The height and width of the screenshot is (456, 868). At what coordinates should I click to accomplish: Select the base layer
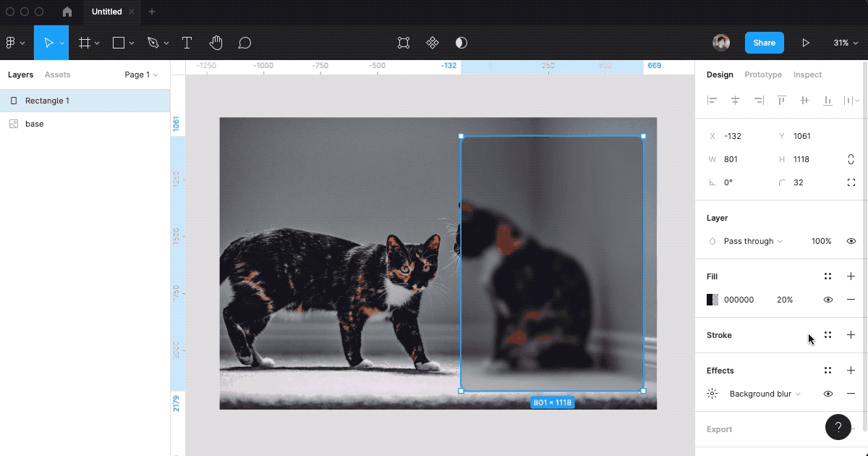pyautogui.click(x=34, y=124)
